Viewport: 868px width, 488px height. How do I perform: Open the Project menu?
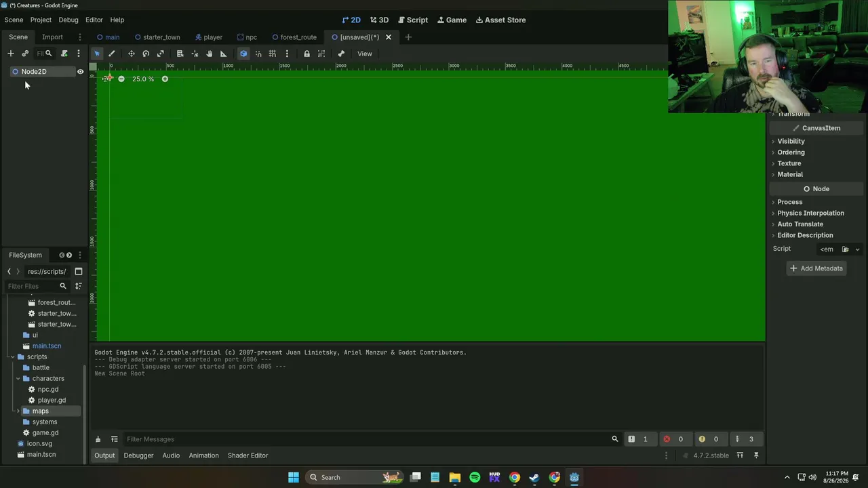click(x=41, y=20)
